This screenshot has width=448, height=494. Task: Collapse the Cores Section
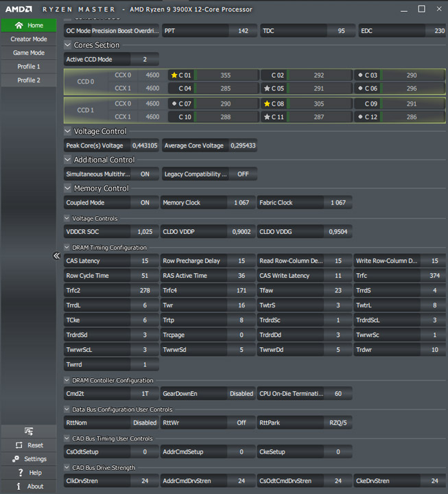tap(67, 45)
